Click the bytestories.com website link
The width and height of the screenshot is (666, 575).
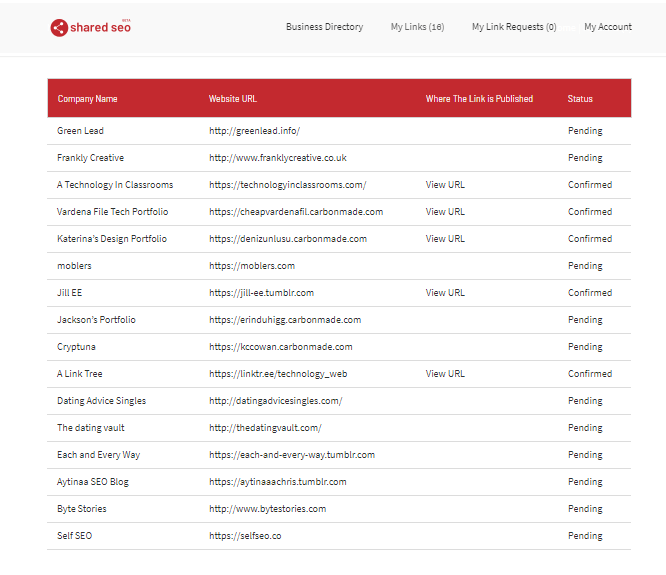pyautogui.click(x=267, y=509)
